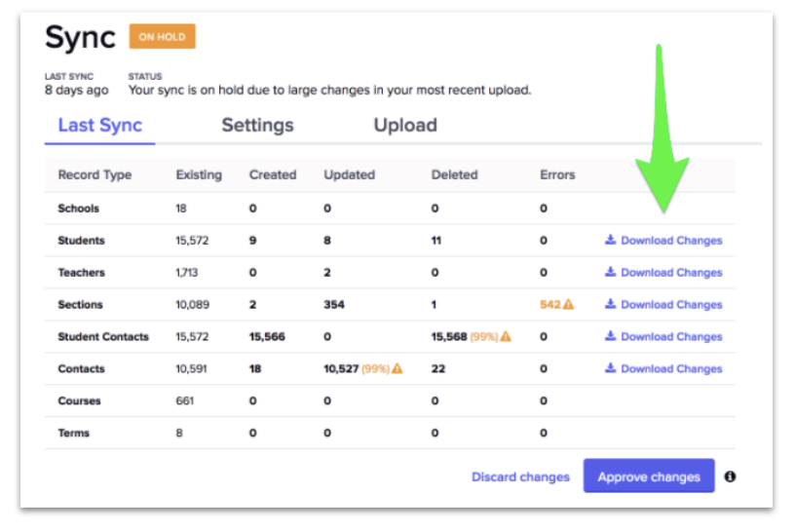This screenshot has height=532, width=795.
Task: Click warning icon beside 15,568 deleted
Action: 506,336
